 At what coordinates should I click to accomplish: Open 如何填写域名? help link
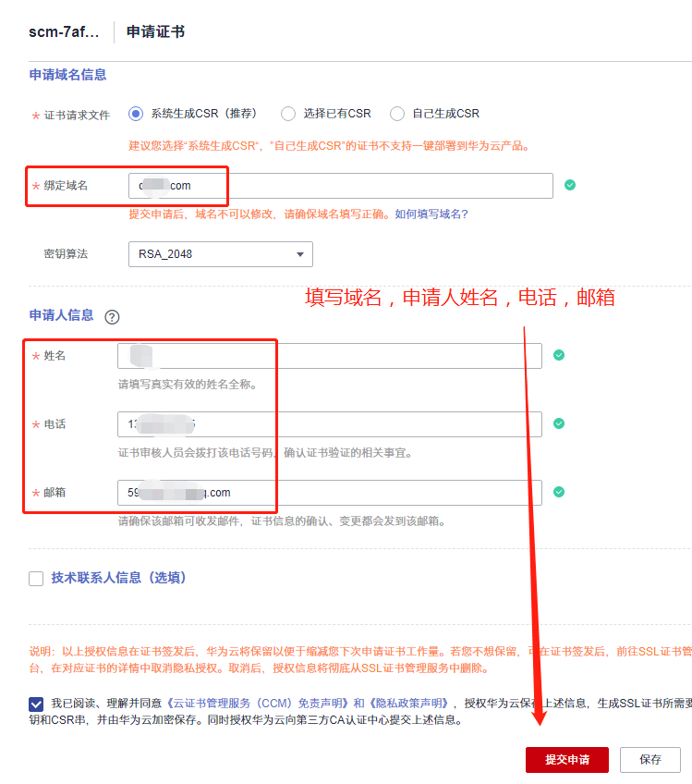click(431, 214)
